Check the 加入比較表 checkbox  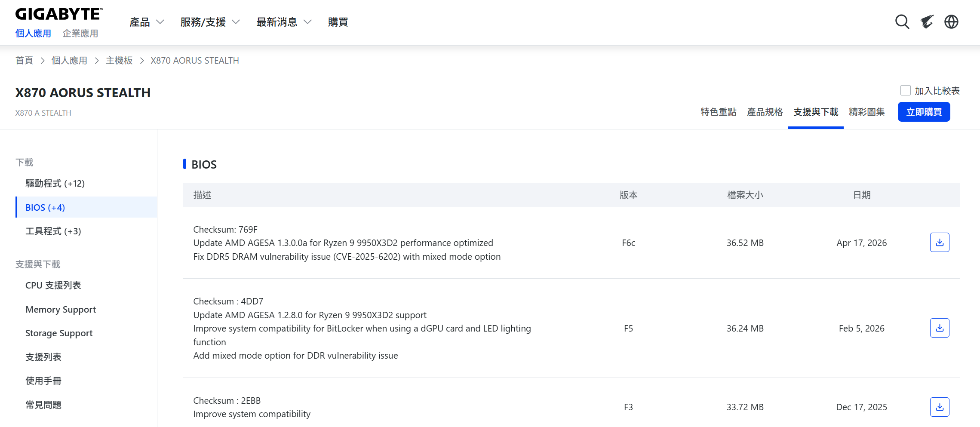[905, 90]
